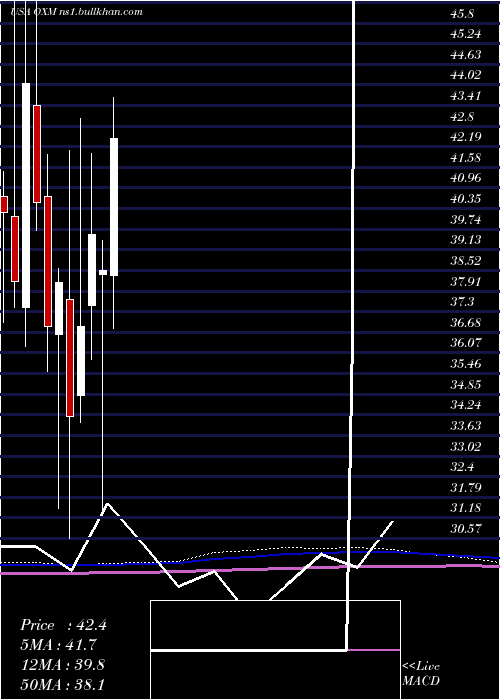Click the 31.18 price axis label
This screenshot has height=700, width=500.
466,508
